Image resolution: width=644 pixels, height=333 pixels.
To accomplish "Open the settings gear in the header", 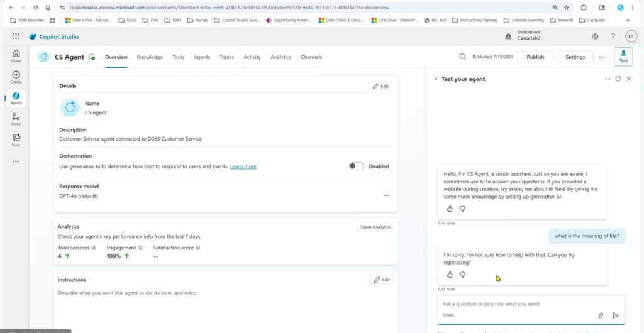I will click(x=595, y=36).
